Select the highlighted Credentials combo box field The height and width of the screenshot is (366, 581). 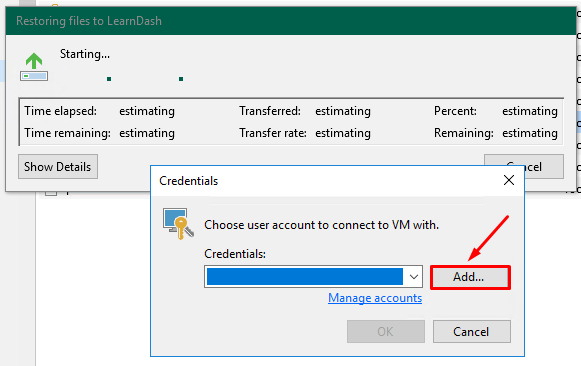[313, 277]
